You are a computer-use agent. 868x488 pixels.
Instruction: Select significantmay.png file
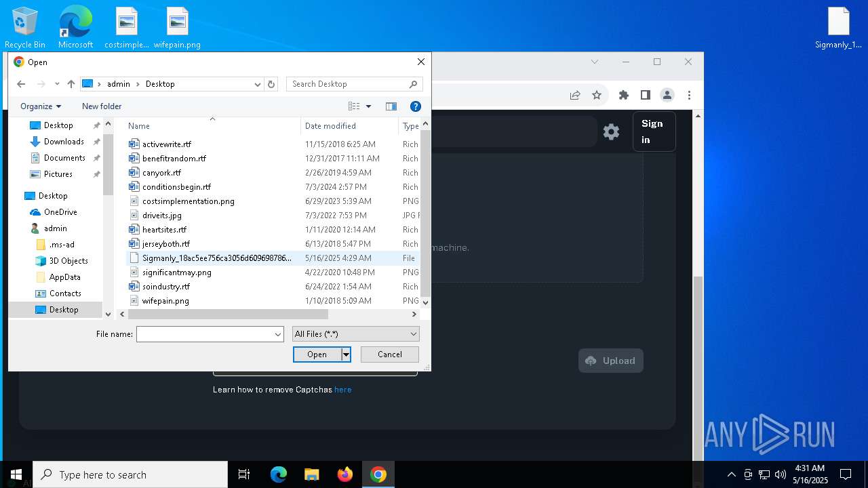coord(176,272)
